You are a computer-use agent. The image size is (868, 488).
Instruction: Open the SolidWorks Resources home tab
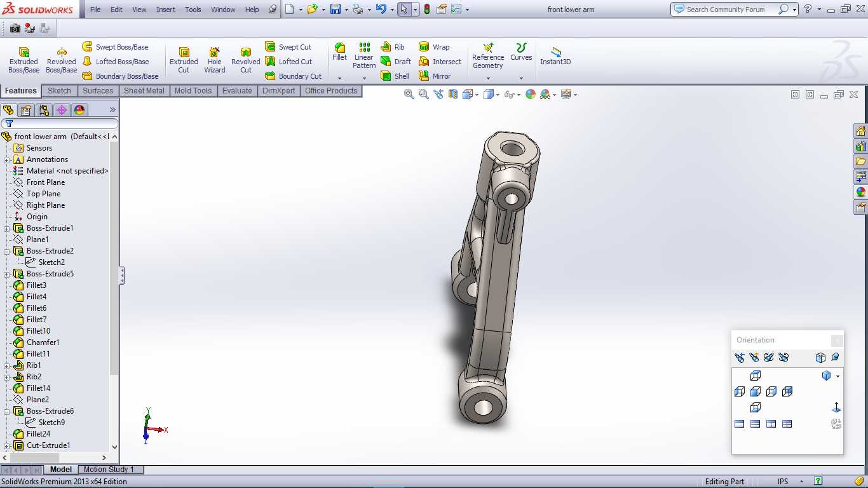click(x=861, y=132)
